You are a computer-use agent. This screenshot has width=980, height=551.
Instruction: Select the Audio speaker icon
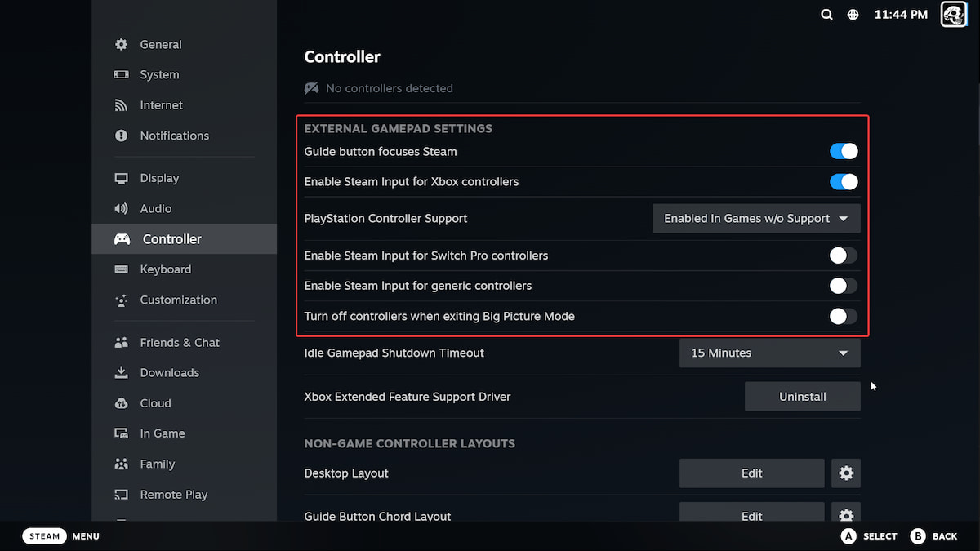122,209
